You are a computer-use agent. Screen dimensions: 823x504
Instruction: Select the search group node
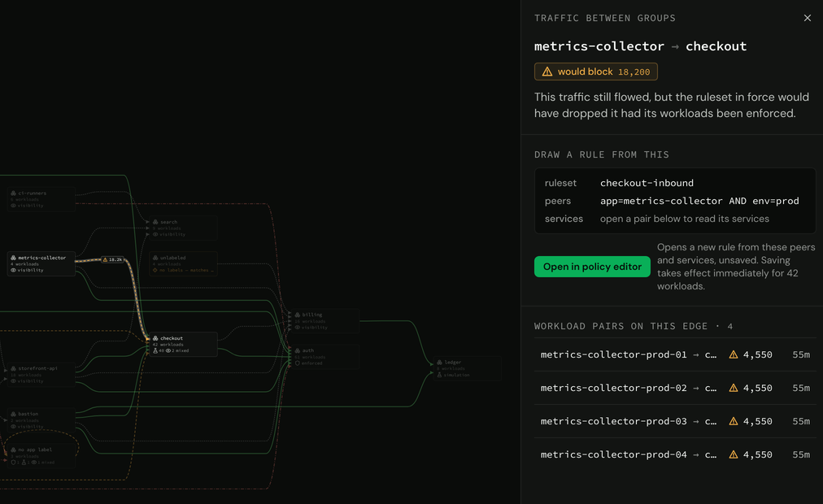coord(183,228)
